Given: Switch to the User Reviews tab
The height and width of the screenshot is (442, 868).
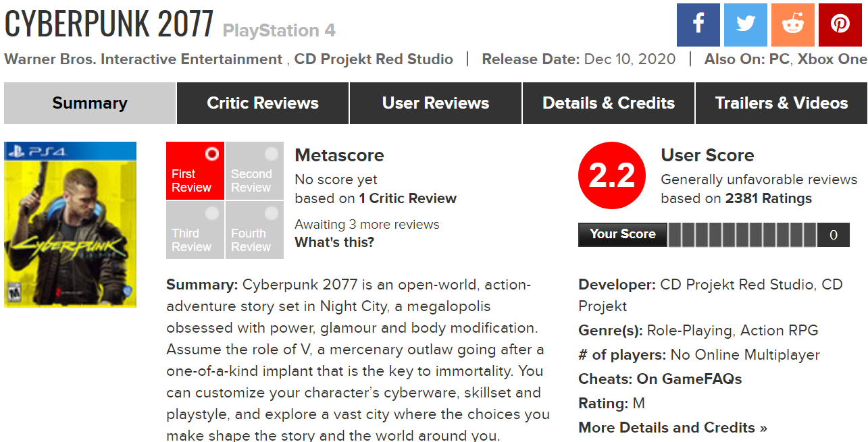Looking at the screenshot, I should pos(436,103).
